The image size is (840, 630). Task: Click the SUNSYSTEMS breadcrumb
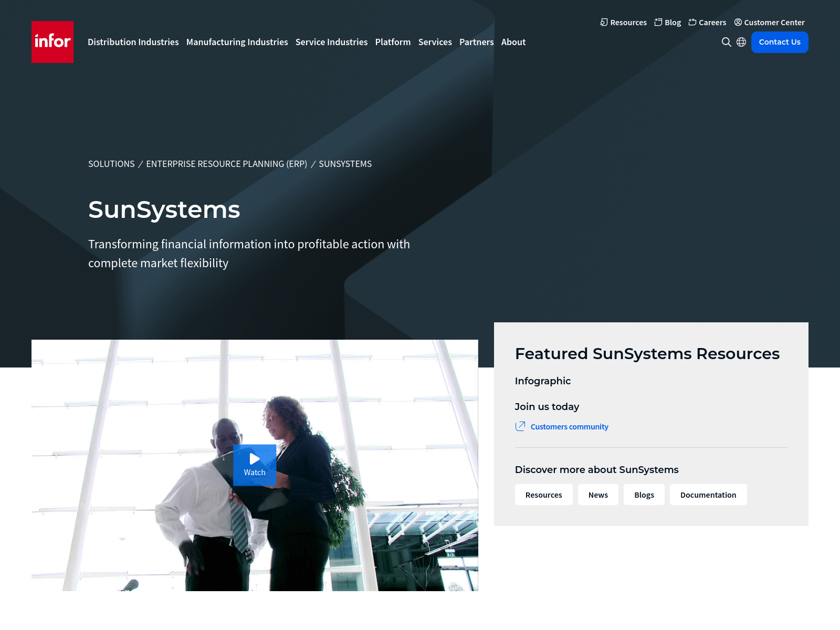click(345, 164)
